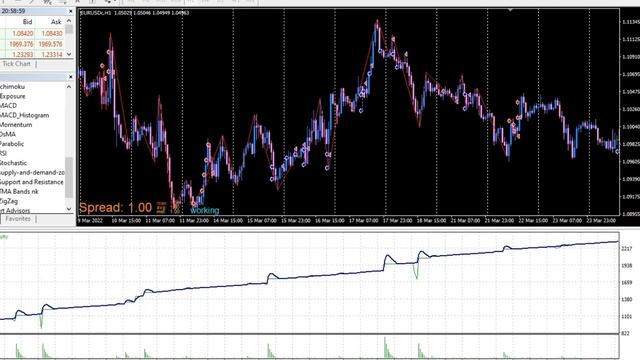640x360 pixels.
Task: Switch to the Tick Chart tab
Action: [16, 64]
